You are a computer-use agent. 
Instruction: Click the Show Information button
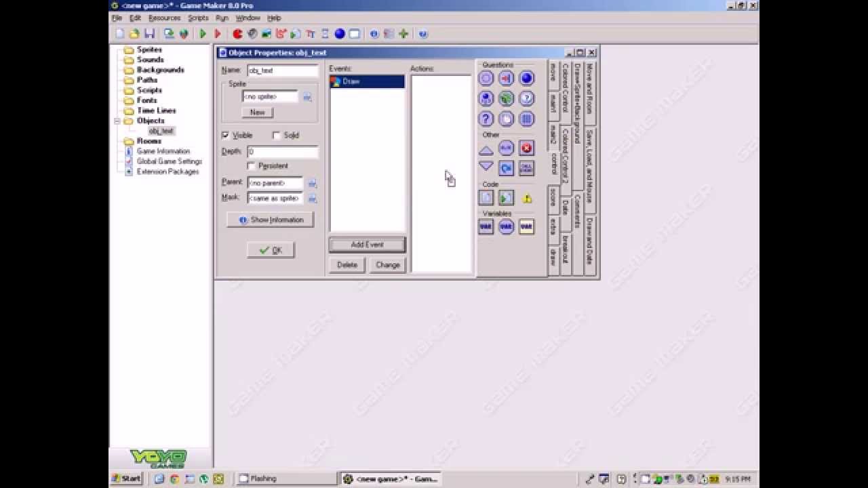pyautogui.click(x=270, y=220)
